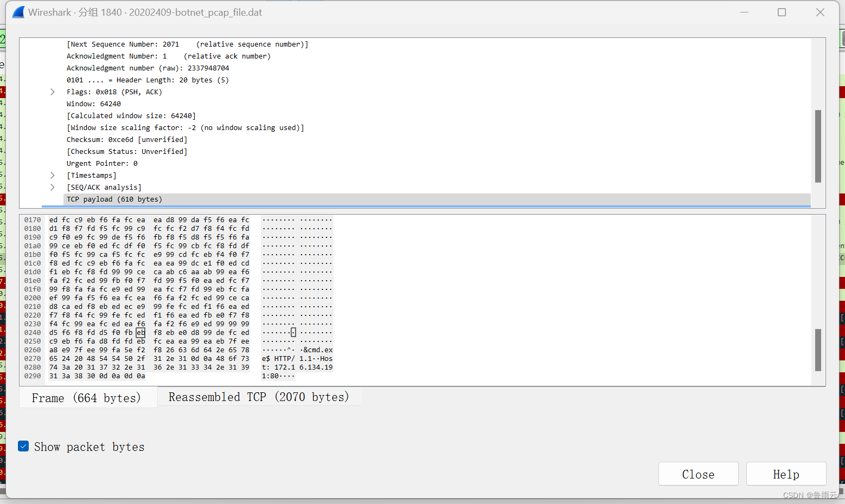The height and width of the screenshot is (504, 845).
Task: Switch to Frame (664 bytes) tab
Action: click(x=88, y=398)
